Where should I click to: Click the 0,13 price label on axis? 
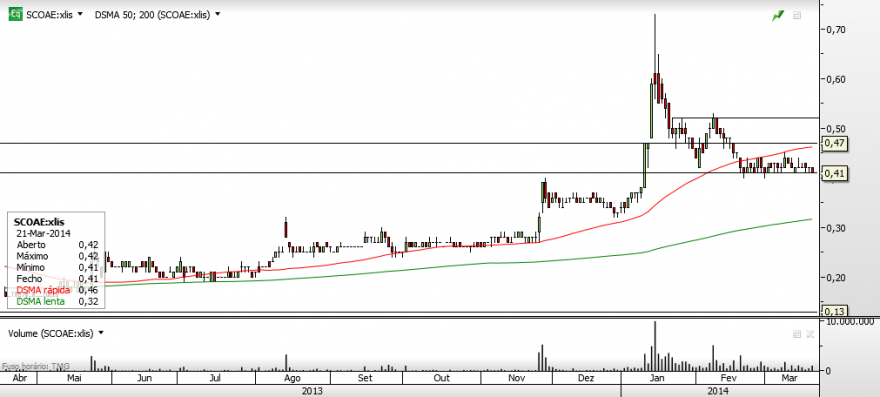tap(834, 311)
